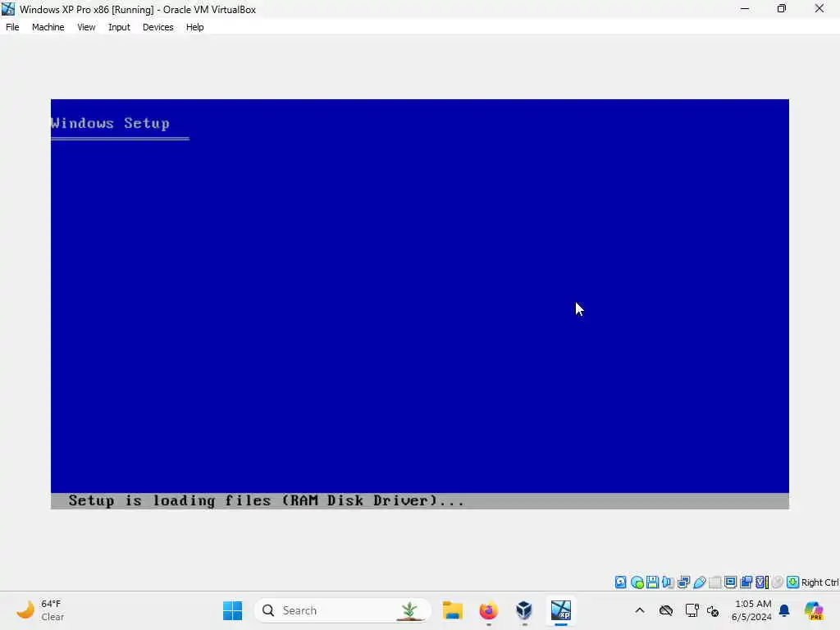The height and width of the screenshot is (630, 840).
Task: Click the mouse integration indicator in status bar
Action: (778, 582)
